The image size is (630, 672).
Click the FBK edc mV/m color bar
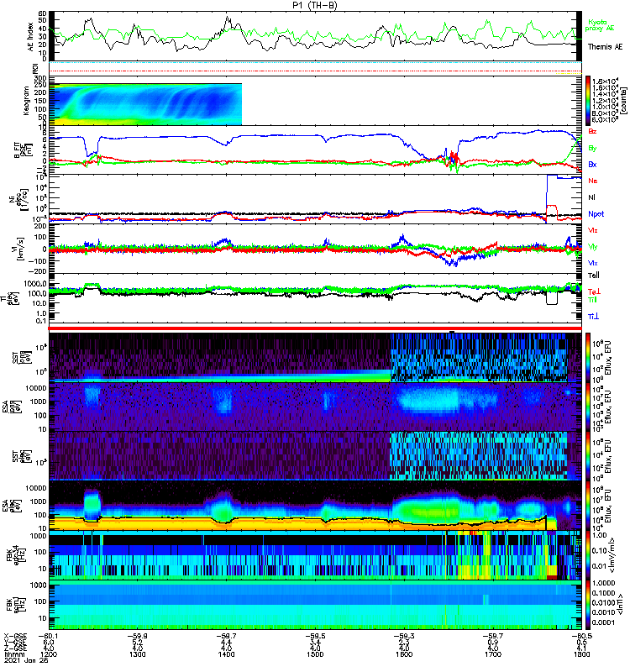588,555
